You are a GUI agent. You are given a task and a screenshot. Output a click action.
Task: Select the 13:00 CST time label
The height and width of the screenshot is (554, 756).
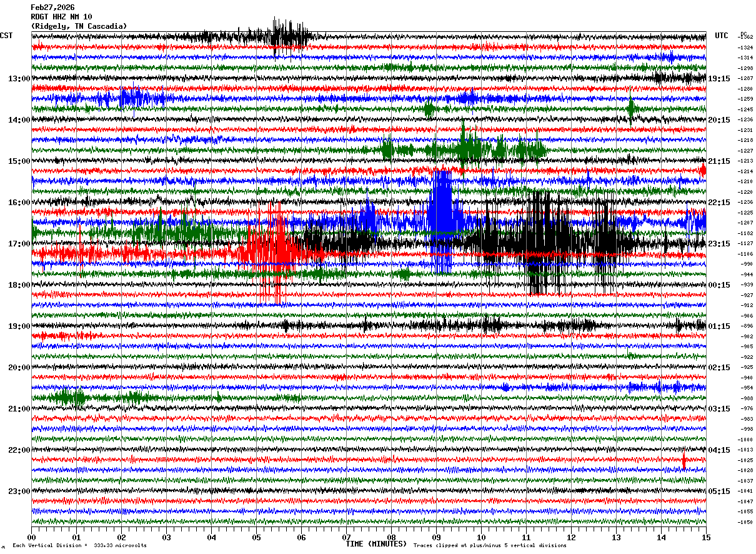tap(19, 79)
